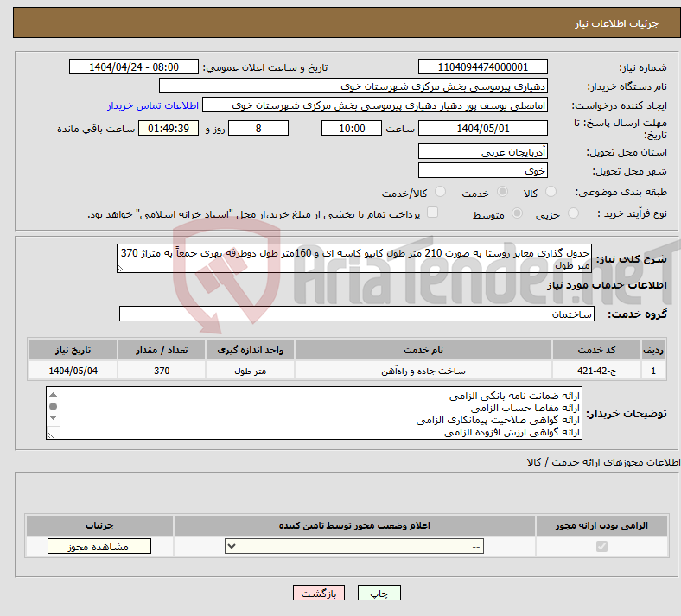Click service code cell ج-42-421
Screen dimensions: 681x616
coord(597,371)
